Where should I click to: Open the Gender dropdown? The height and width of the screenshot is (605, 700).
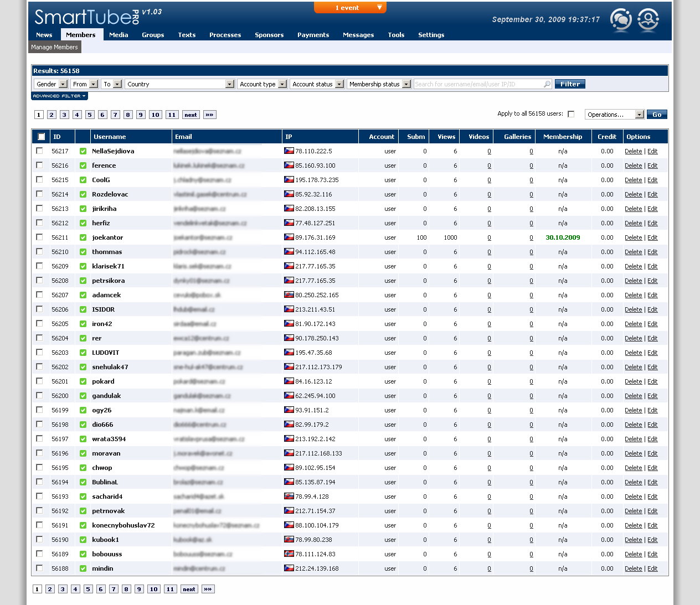[51, 84]
